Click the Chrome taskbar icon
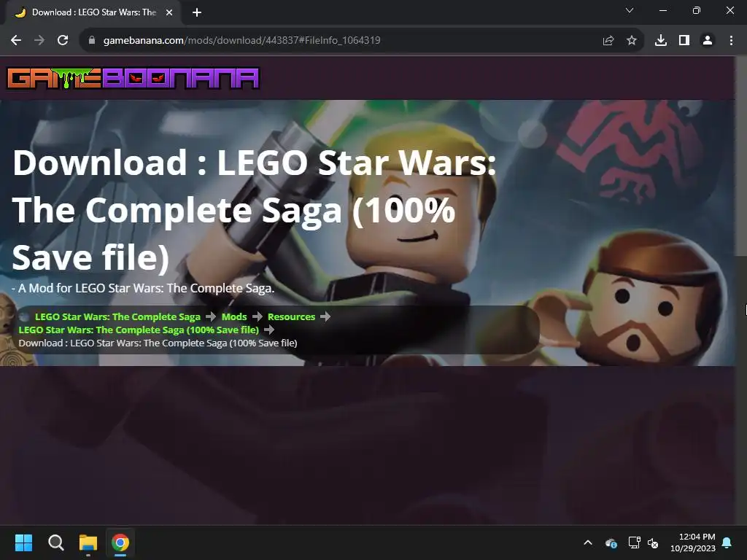747x560 pixels. click(120, 542)
